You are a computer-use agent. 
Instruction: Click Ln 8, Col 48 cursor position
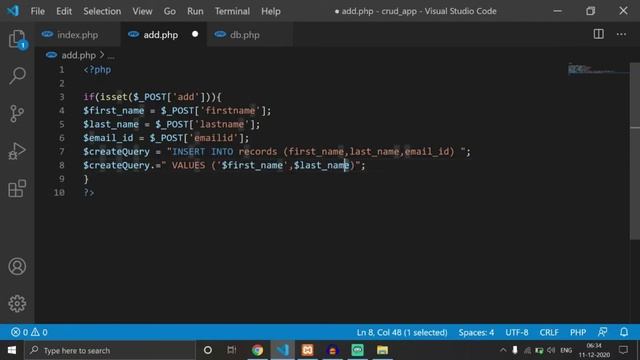click(x=402, y=332)
